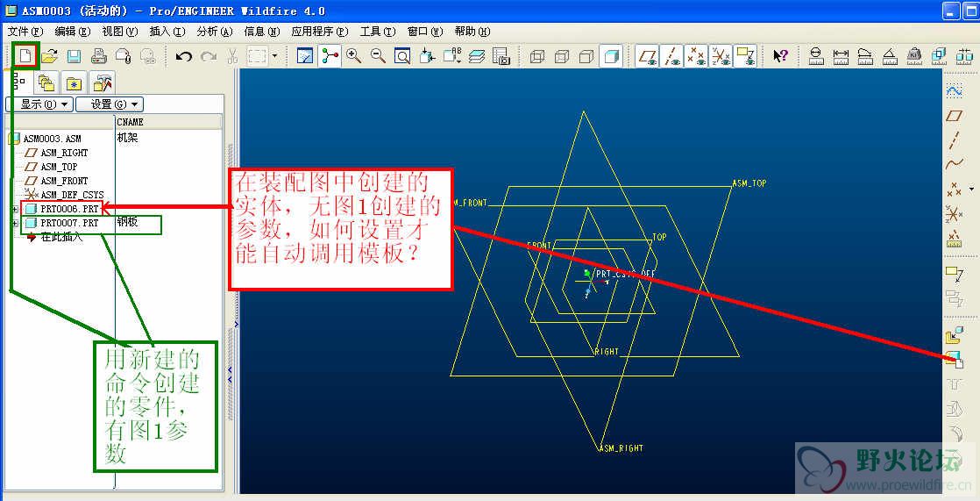Switch to the Model Tree tab
This screenshot has width=980, height=501.
18,82
